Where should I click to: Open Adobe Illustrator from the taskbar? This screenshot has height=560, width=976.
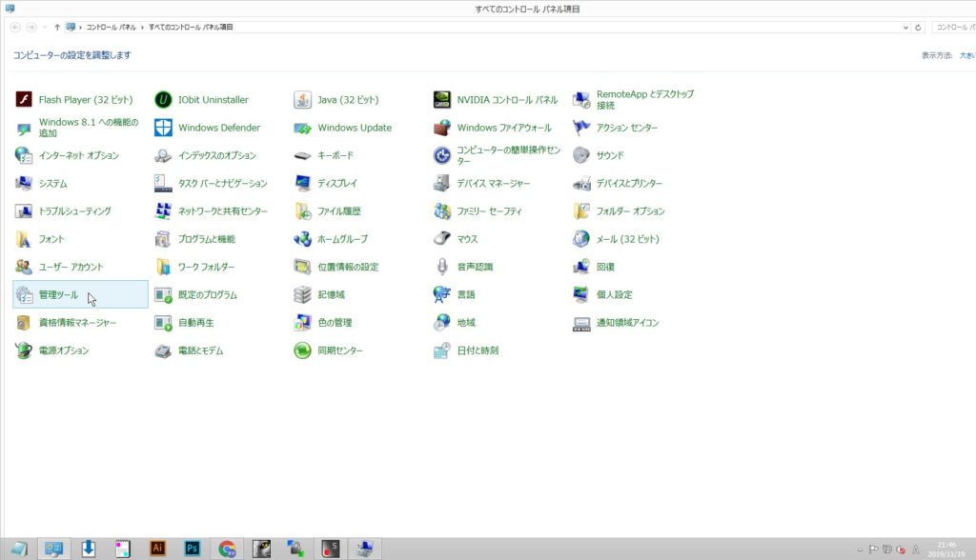[157, 549]
